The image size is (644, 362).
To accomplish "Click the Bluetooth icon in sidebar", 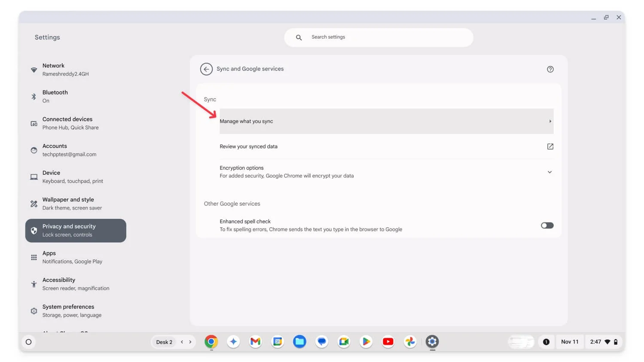I will click(x=34, y=97).
